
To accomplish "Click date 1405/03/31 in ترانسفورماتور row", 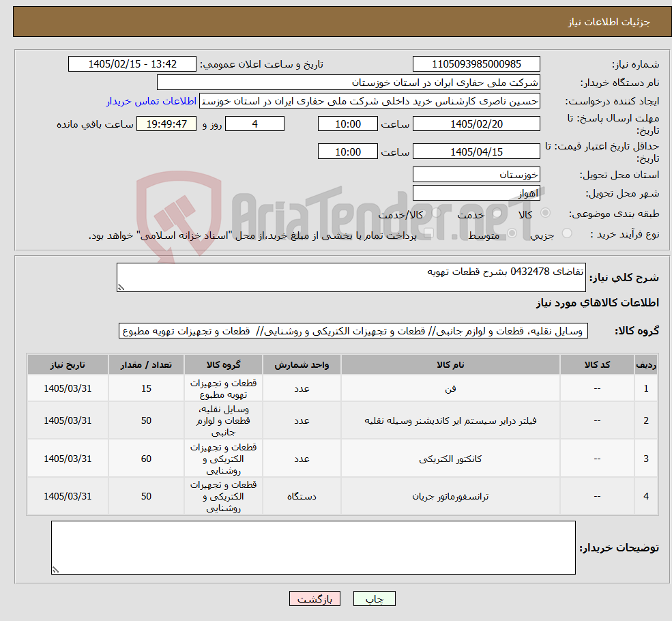I will click(68, 496).
